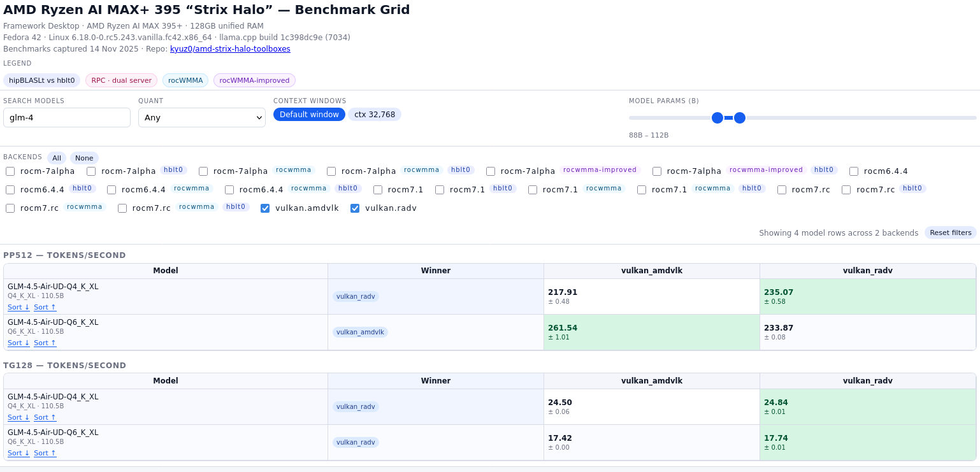Click Sort ↓ for Q6_K_XL in PP512 table
980x472 pixels.
(18, 343)
